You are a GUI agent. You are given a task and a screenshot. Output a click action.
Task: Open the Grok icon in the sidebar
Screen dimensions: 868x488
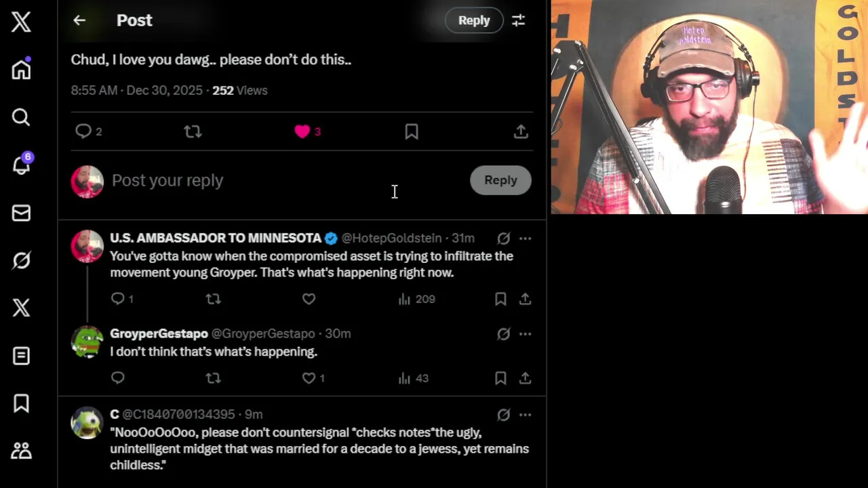click(21, 260)
